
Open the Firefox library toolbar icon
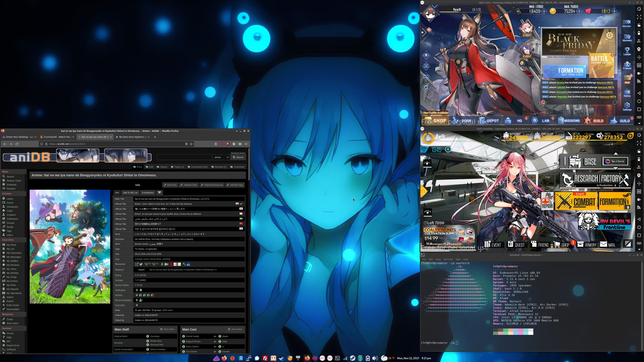pyautogui.click(x=240, y=144)
